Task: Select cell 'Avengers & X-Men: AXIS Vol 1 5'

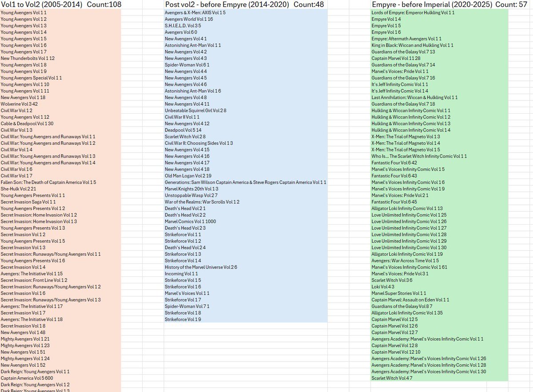Action: pyautogui.click(x=246, y=13)
